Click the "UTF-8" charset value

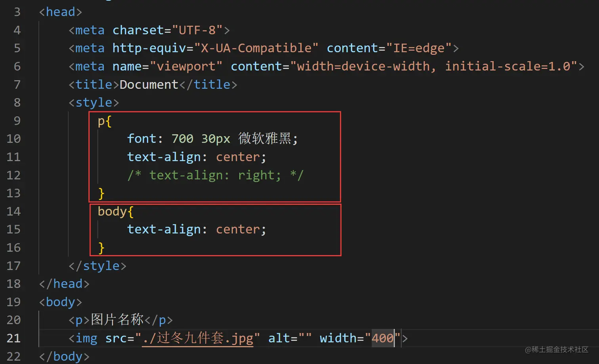tap(197, 30)
